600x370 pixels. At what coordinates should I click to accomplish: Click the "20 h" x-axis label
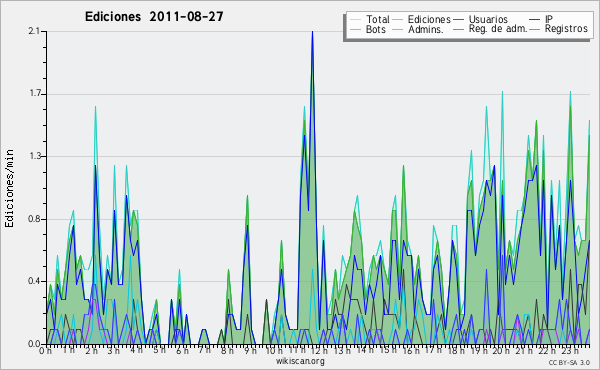coord(501,350)
